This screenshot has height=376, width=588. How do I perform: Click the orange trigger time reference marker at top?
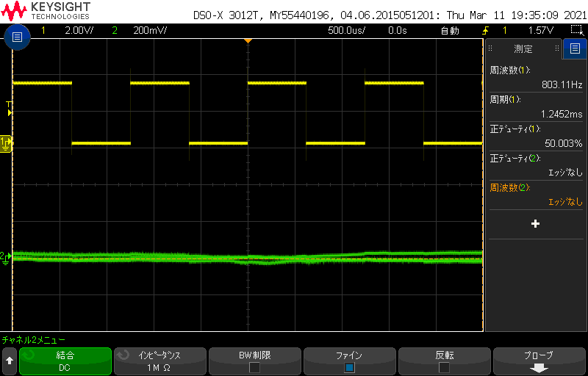(x=248, y=40)
